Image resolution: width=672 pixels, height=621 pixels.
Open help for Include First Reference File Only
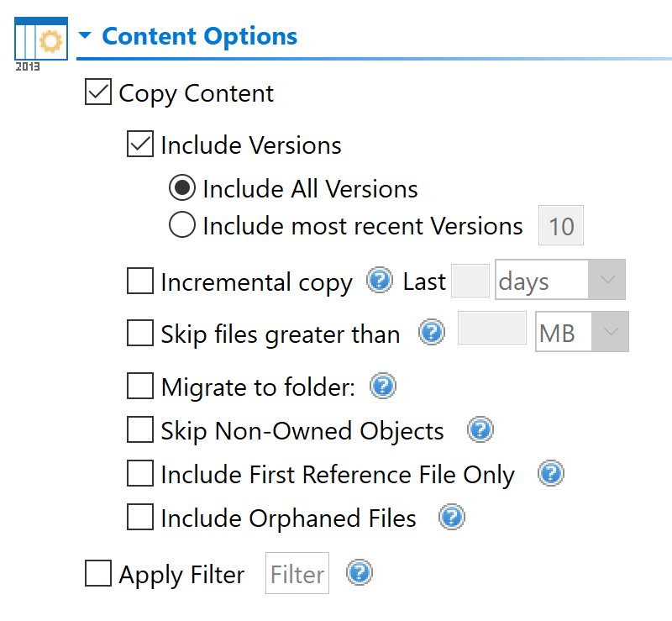[550, 474]
